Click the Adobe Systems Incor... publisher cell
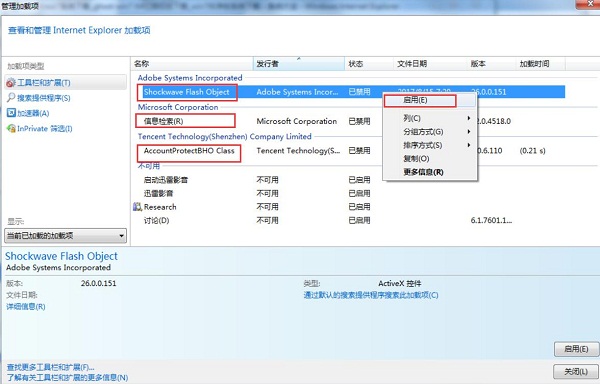The width and height of the screenshot is (600, 384). click(x=297, y=92)
